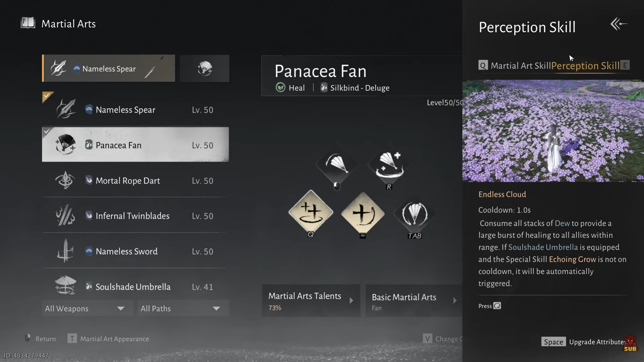
Task: Click the Martial Art Appearance button
Action: pyautogui.click(x=114, y=339)
